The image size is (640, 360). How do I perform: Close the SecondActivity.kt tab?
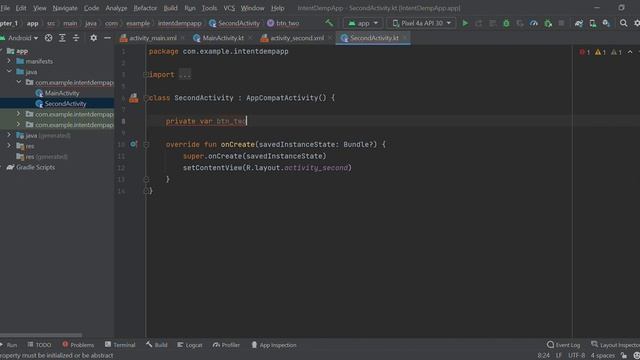[x=404, y=38]
